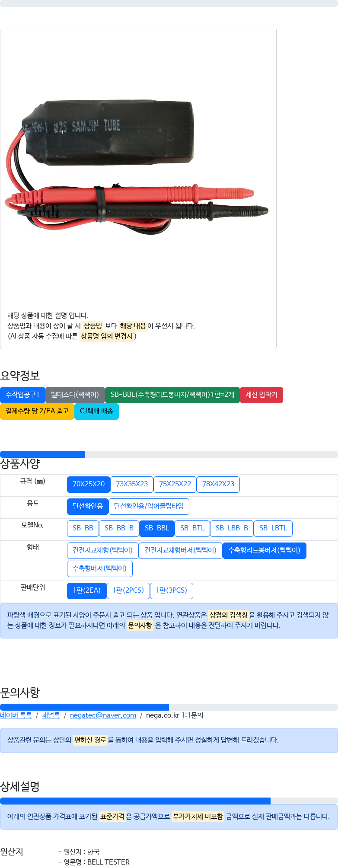The image size is (338, 868).
Task: Open the 채널톡 inquiry link
Action: coord(51,715)
